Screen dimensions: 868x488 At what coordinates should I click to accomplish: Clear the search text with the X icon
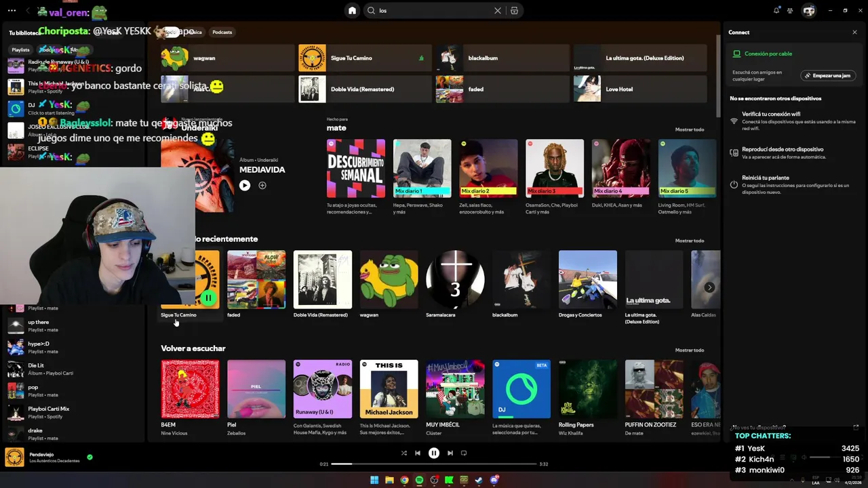click(498, 10)
